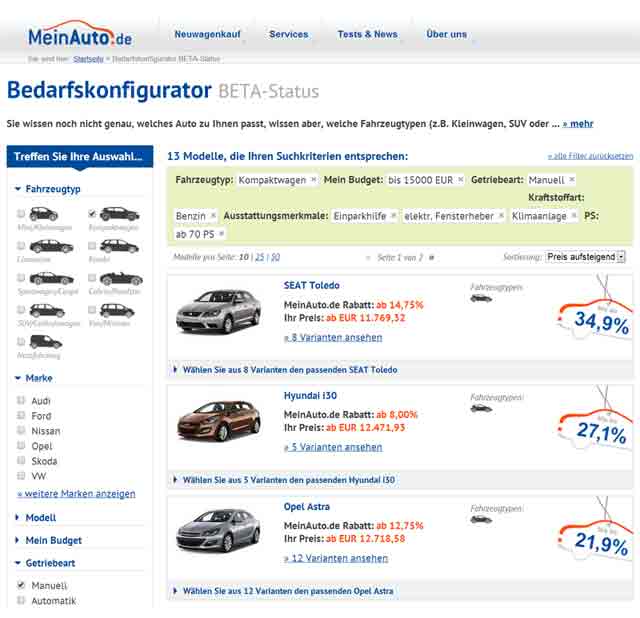Remove the Klimaanlage filter tag
Image resolution: width=640 pixels, height=618 pixels.
point(574,216)
